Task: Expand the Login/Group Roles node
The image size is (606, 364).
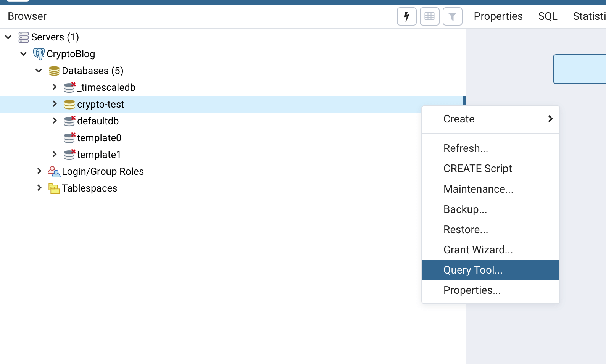Action: click(x=39, y=171)
